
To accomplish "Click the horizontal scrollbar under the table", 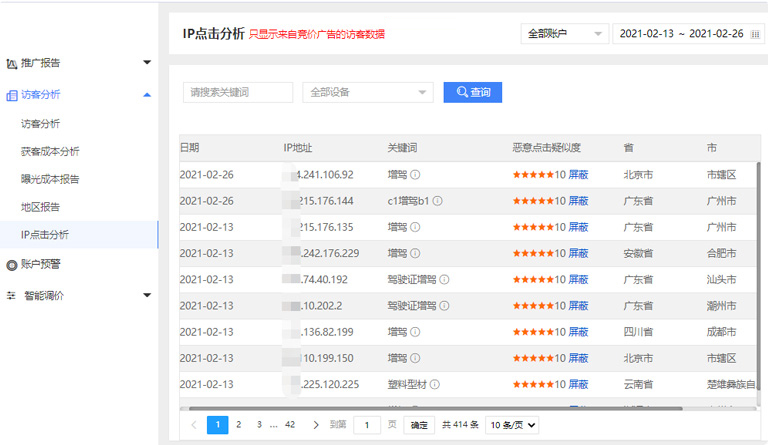I will (430, 408).
